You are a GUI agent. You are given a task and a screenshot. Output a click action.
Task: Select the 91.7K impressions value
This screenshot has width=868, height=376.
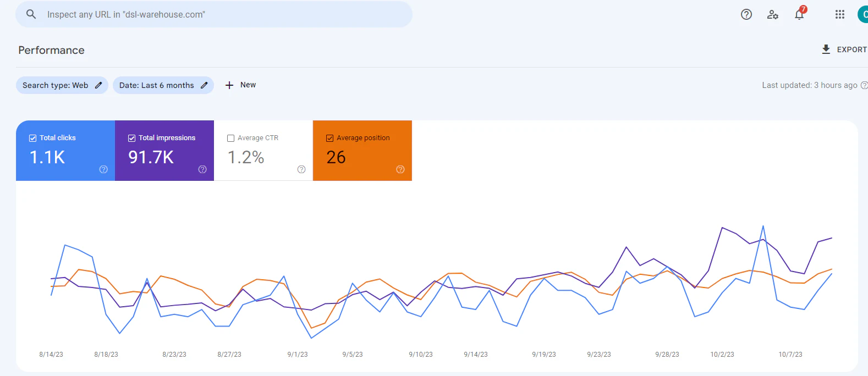pyautogui.click(x=151, y=157)
